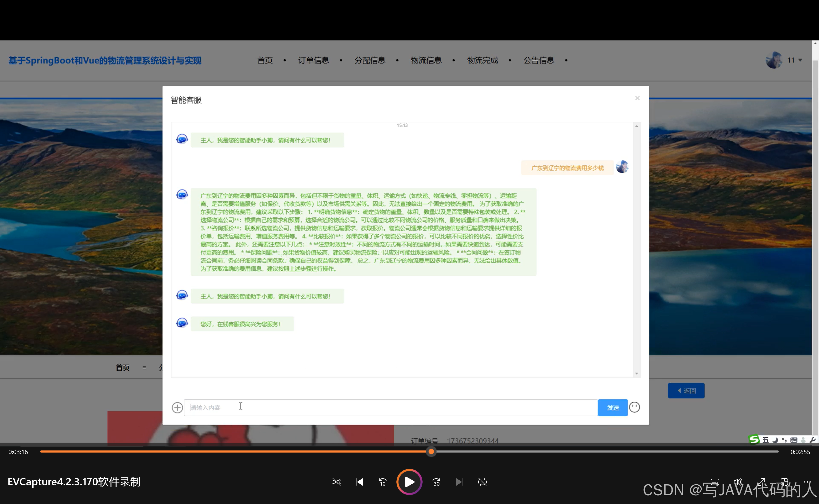Close the 智能客服 dialog
Image resolution: width=819 pixels, height=504 pixels.
pyautogui.click(x=637, y=98)
